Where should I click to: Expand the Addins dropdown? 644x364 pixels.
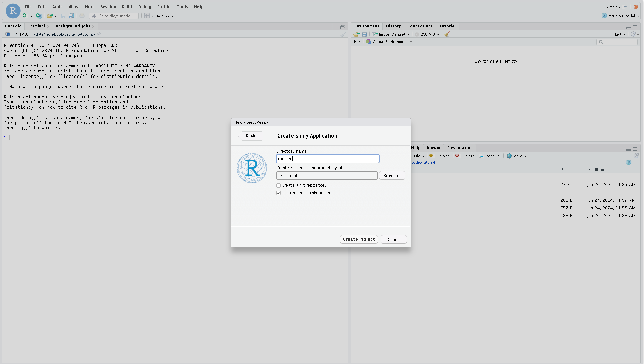[165, 16]
